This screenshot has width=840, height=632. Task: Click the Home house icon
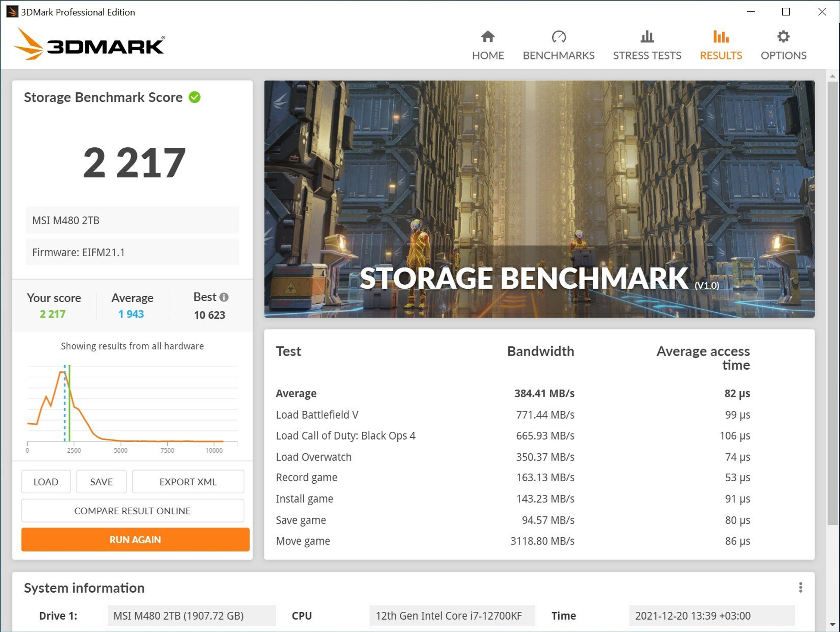coord(488,36)
